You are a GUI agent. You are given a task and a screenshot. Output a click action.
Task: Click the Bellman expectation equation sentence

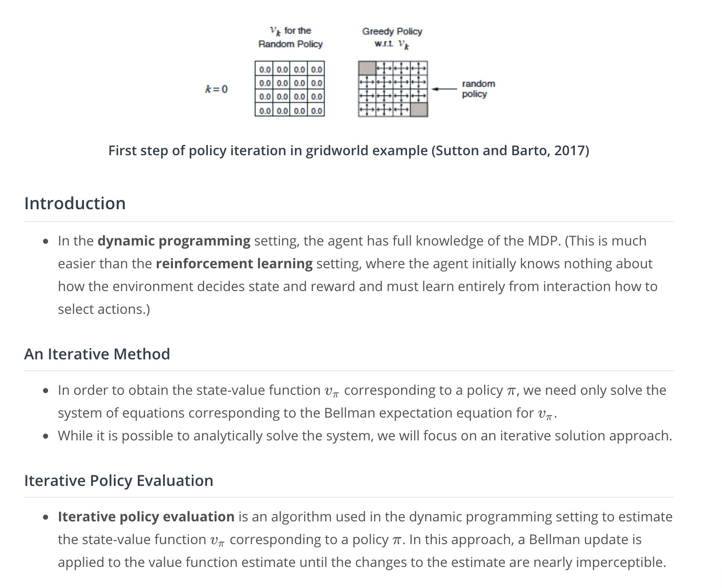click(362, 402)
